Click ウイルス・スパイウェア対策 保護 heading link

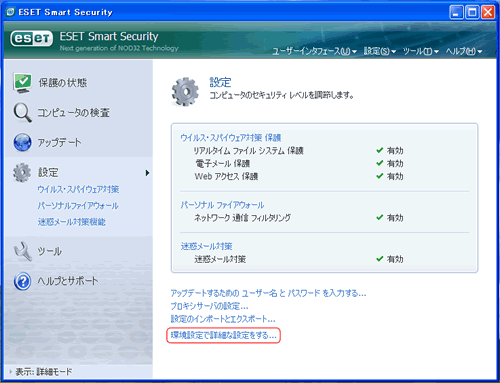coord(231,138)
